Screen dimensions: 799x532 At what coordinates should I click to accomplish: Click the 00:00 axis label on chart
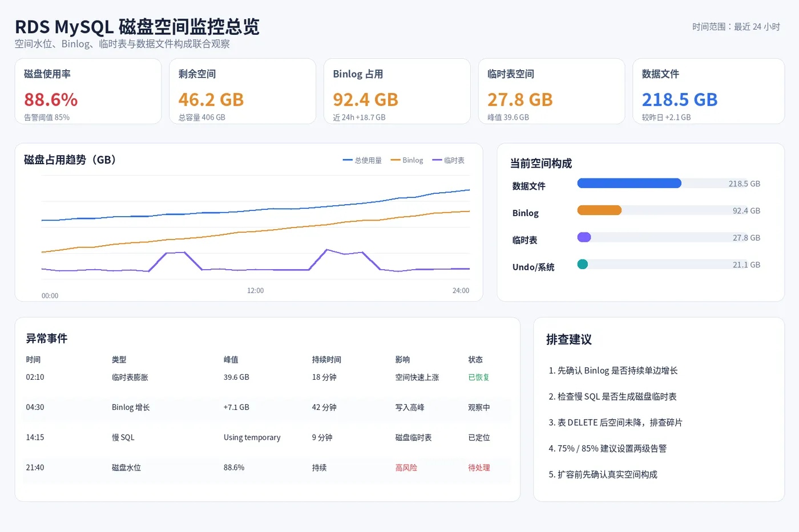pyautogui.click(x=50, y=296)
